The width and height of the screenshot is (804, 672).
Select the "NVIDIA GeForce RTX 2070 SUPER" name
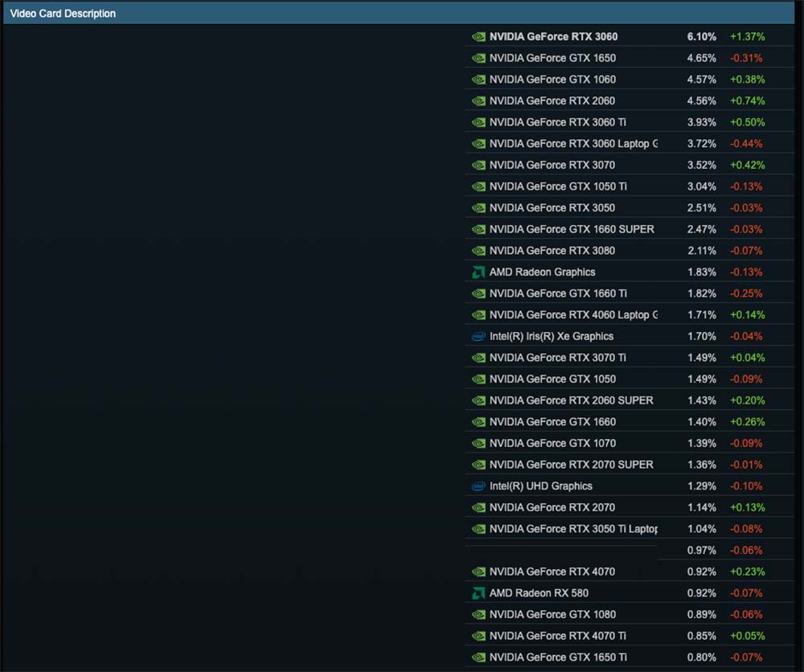click(571, 465)
